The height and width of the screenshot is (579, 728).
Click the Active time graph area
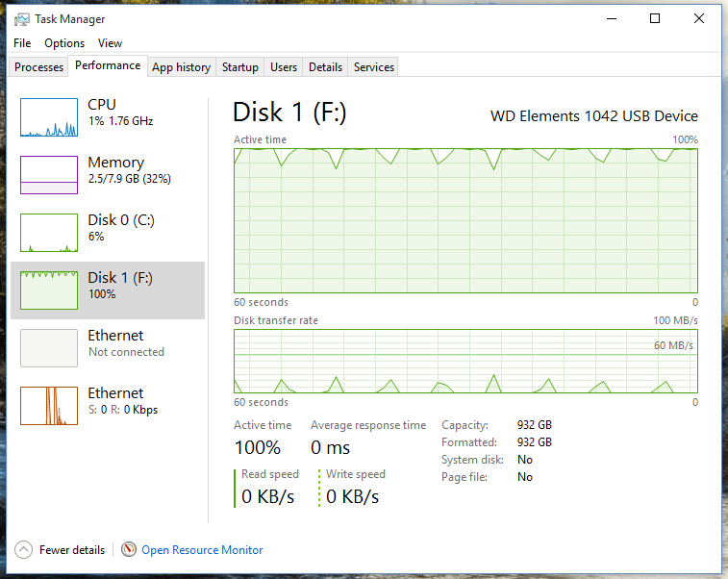[465, 220]
